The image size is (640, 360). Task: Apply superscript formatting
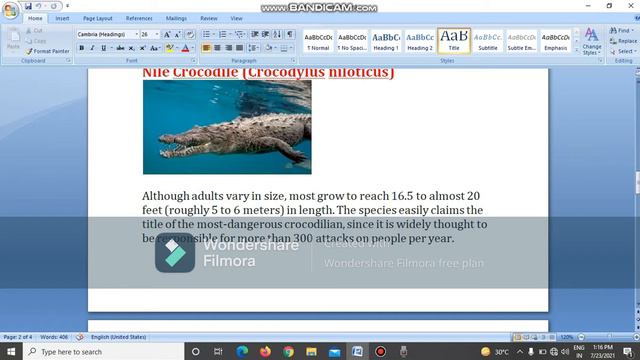[142, 48]
